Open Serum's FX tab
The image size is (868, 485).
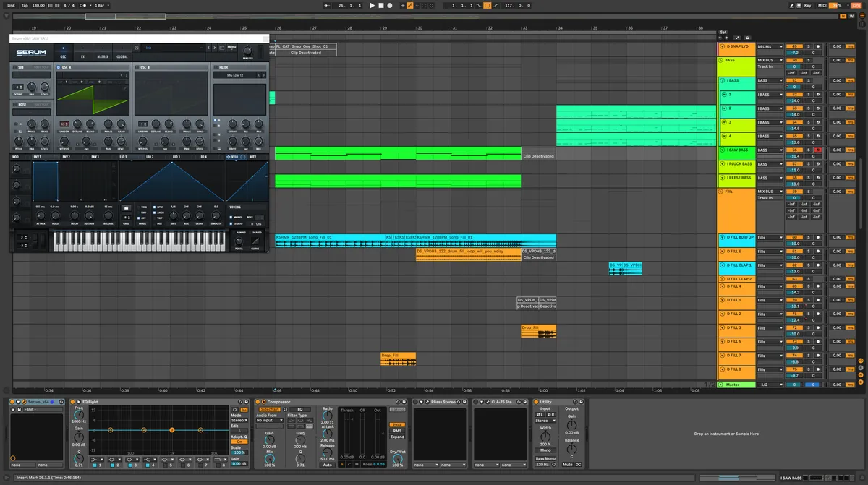click(82, 56)
